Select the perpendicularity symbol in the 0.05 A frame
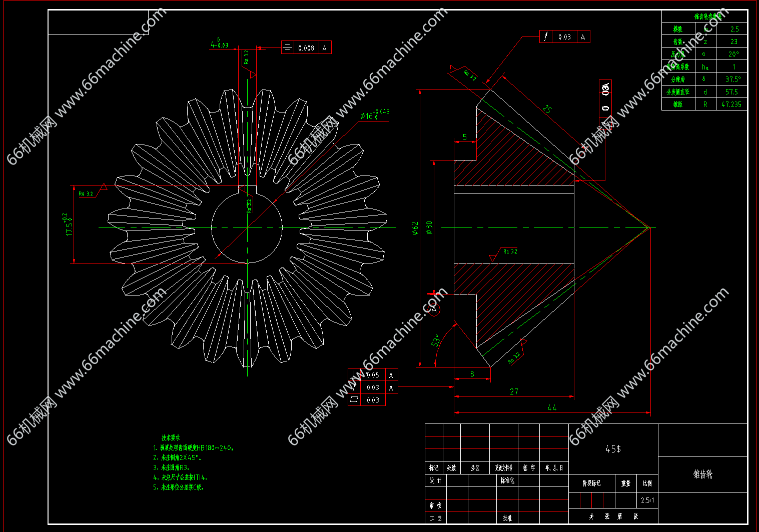The width and height of the screenshot is (759, 532). (355, 374)
